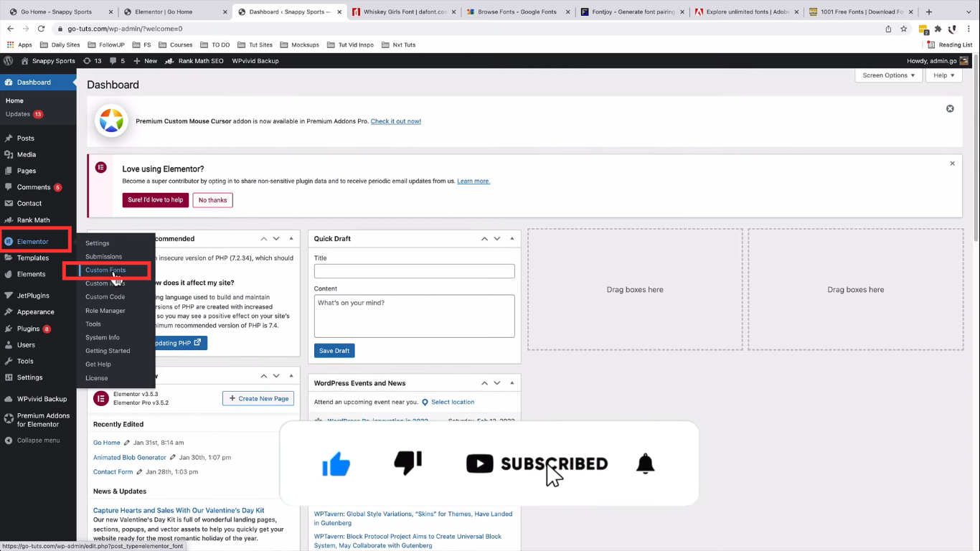Click the Quick Draft Content textarea
This screenshot has height=551, width=980.
414,316
